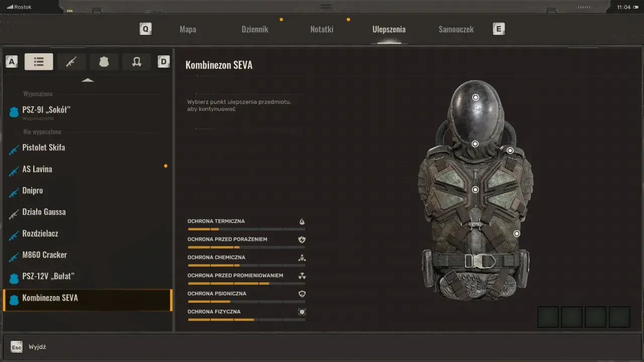Click the 11:04 clock with battery

point(627,7)
